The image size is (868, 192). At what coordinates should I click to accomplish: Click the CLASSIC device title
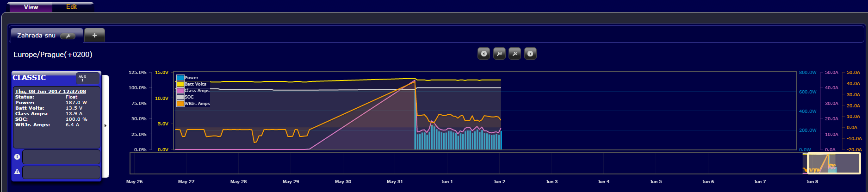pos(29,78)
